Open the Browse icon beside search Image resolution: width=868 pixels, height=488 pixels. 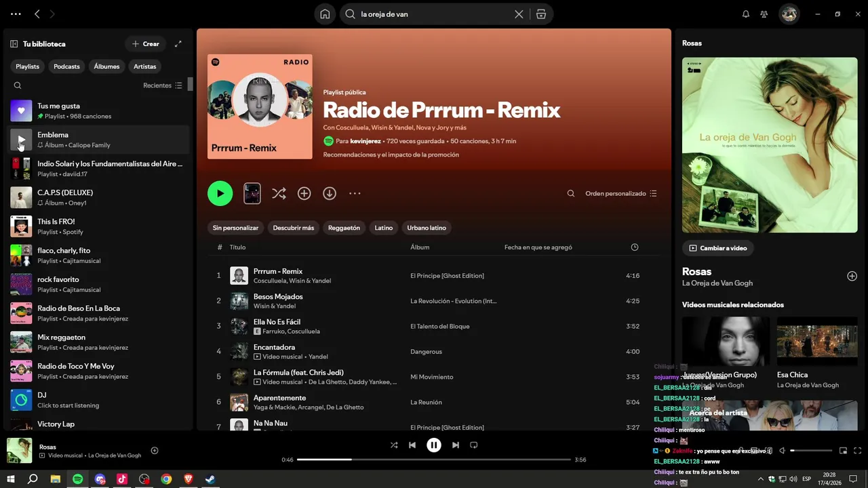point(540,14)
